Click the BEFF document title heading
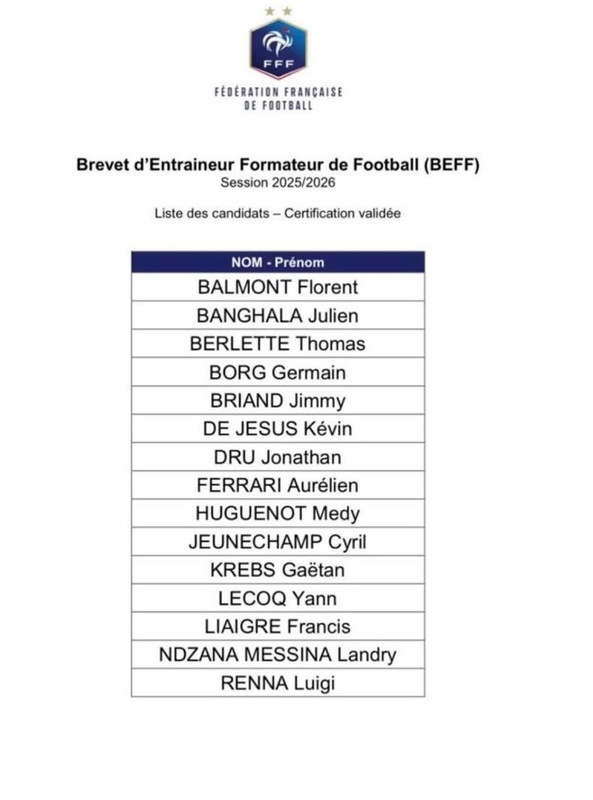This screenshot has width=593, height=800. [x=278, y=165]
